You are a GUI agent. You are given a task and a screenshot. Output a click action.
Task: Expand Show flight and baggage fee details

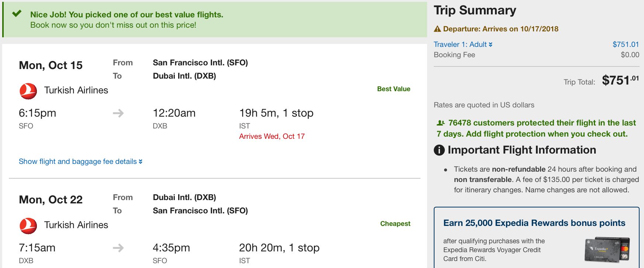pyautogui.click(x=80, y=161)
